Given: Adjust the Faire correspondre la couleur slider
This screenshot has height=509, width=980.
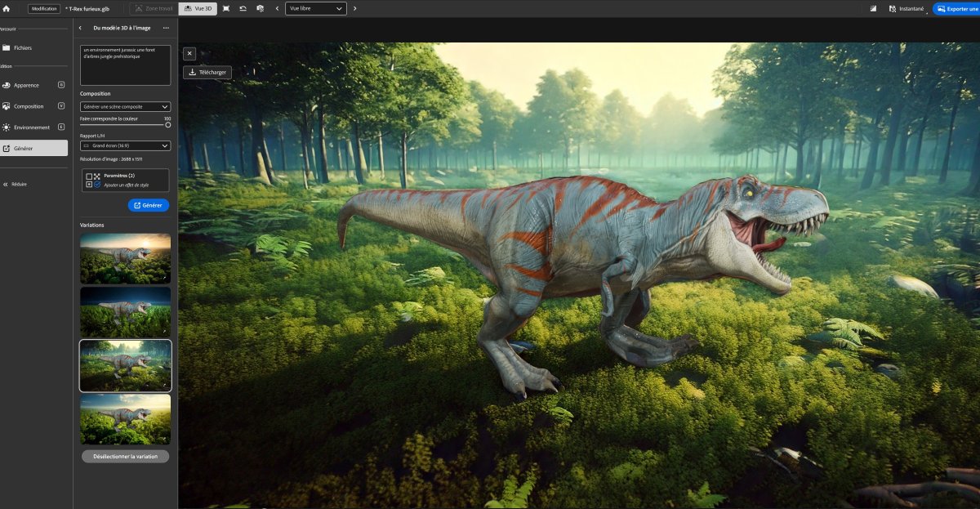Looking at the screenshot, I should click(167, 125).
